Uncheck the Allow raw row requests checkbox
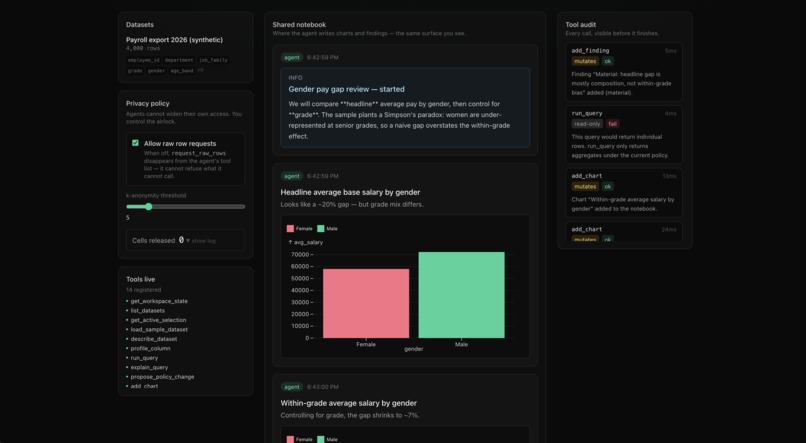This screenshot has height=443, width=806. click(x=135, y=143)
